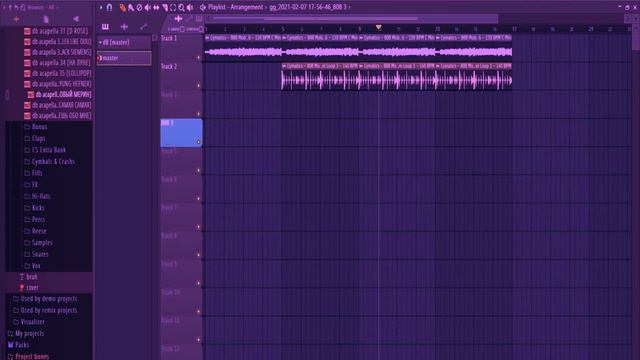Click the Playlist icon before the title
This screenshot has height=360, width=640.
(x=202, y=7)
